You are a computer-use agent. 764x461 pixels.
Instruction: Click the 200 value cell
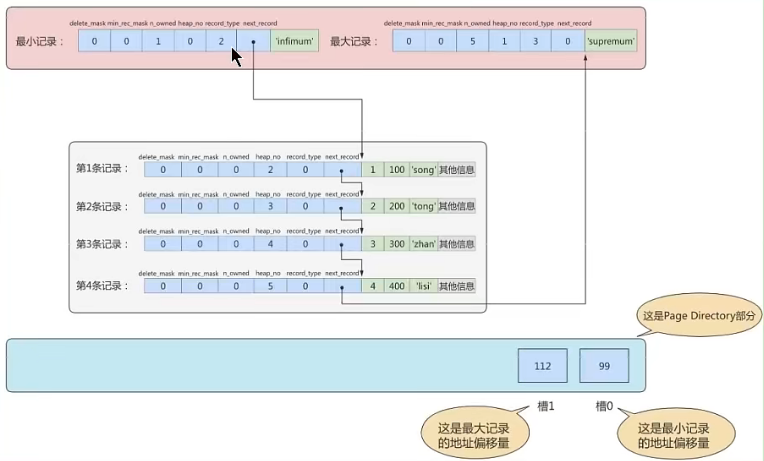(x=397, y=206)
